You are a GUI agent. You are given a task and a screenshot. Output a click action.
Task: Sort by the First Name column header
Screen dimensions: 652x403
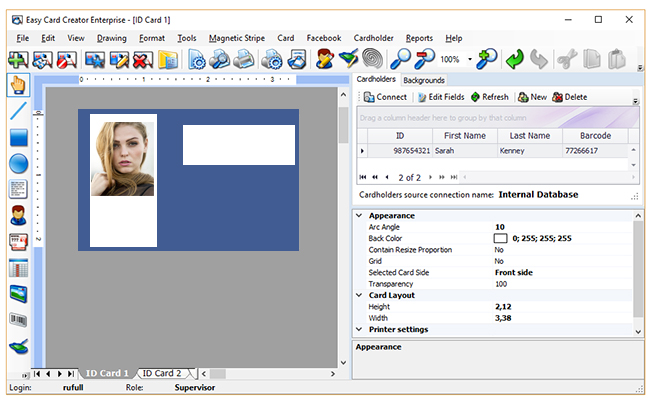point(465,136)
